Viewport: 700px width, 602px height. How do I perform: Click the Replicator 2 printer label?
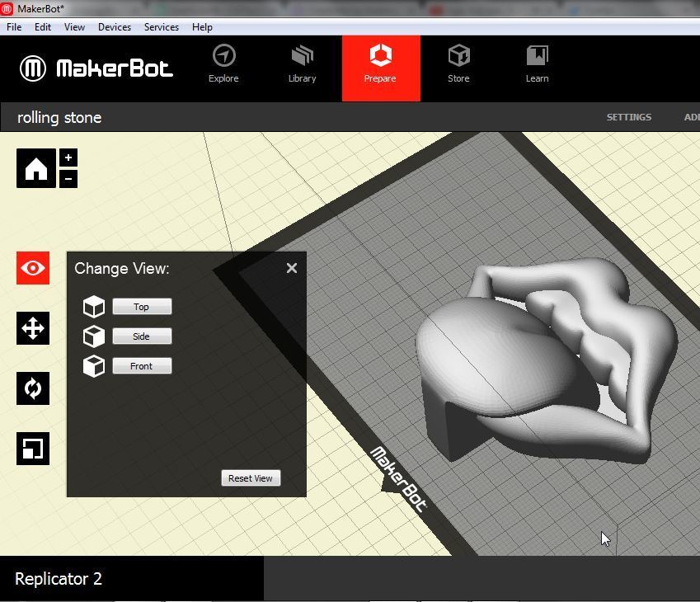[x=59, y=579]
